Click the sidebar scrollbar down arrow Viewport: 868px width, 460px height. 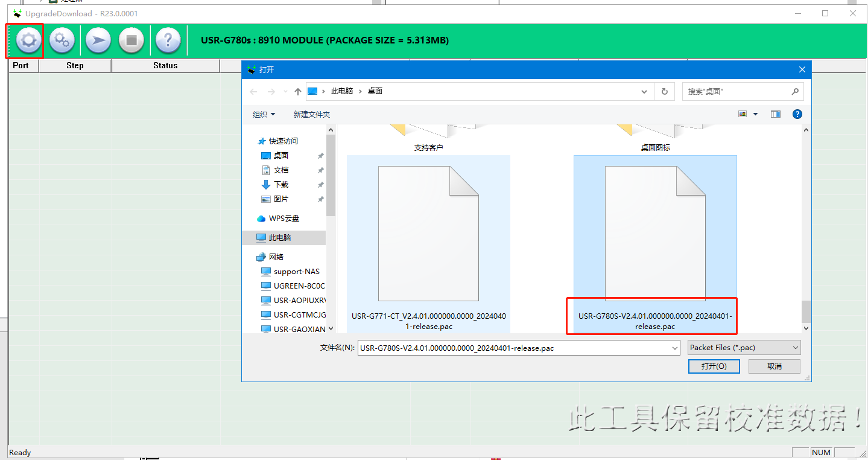[331, 328]
